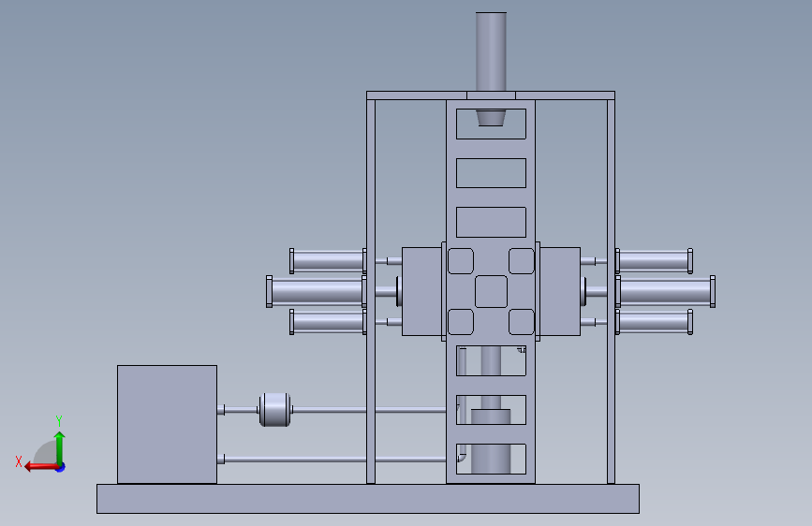Select the left vertical frame post
Viewport: 812px width, 526px height.
click(371, 291)
